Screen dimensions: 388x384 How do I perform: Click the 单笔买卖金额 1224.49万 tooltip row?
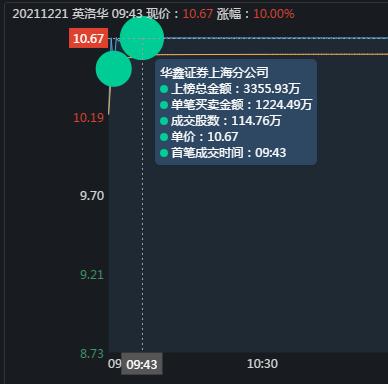[236, 105]
